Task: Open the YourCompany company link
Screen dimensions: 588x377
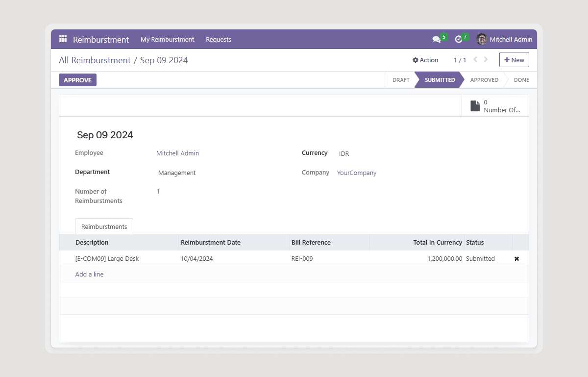Action: [356, 173]
